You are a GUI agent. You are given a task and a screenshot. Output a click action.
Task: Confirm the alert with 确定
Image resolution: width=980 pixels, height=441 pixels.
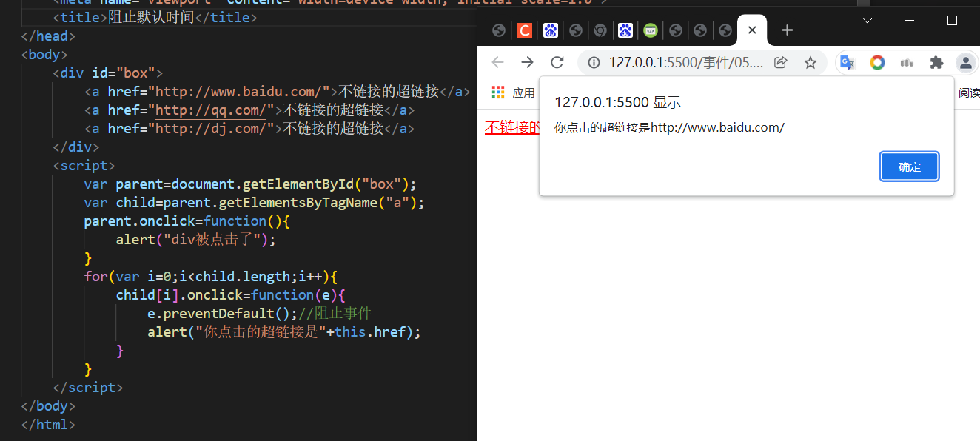click(910, 166)
